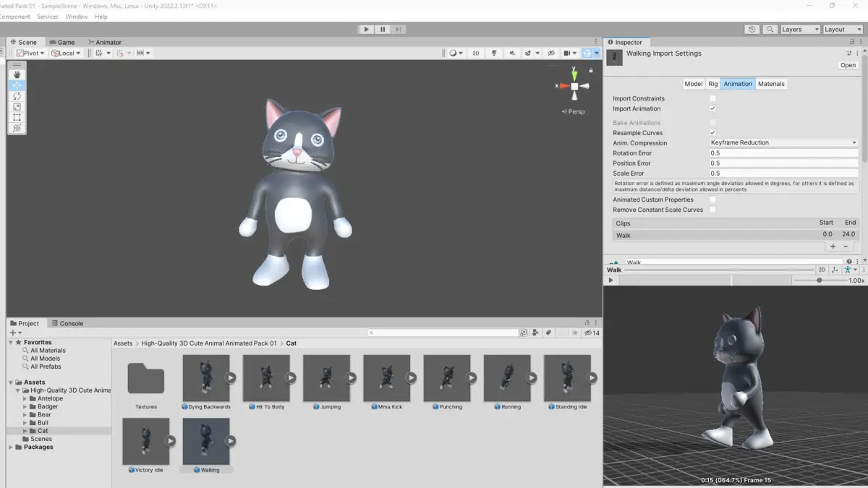Image resolution: width=868 pixels, height=488 pixels.
Task: Switch to the Animator tab
Action: pos(104,42)
